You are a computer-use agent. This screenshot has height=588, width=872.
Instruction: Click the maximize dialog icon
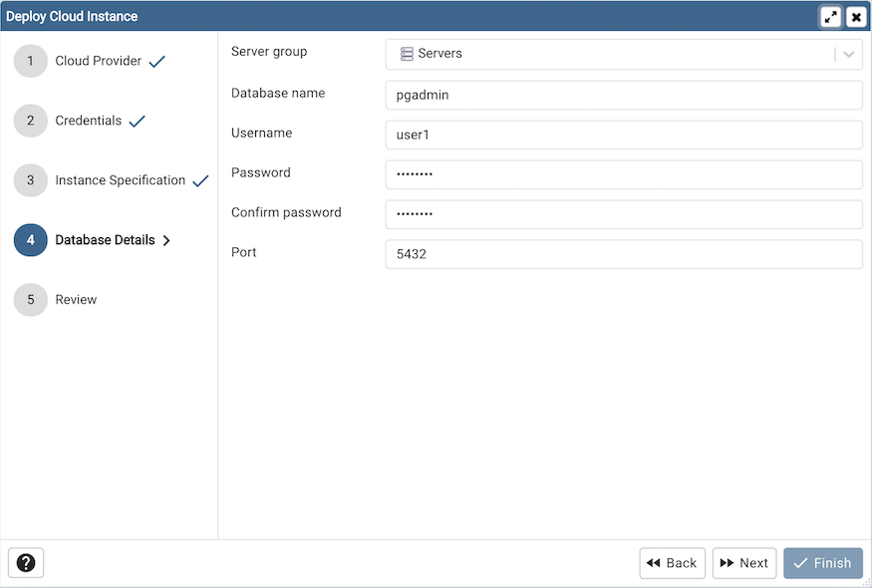[831, 16]
